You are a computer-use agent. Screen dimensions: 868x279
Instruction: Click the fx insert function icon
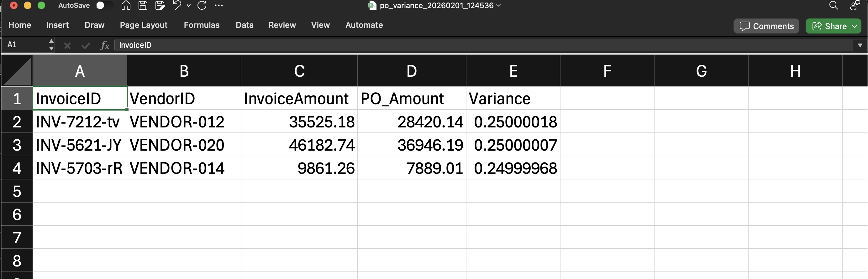105,45
